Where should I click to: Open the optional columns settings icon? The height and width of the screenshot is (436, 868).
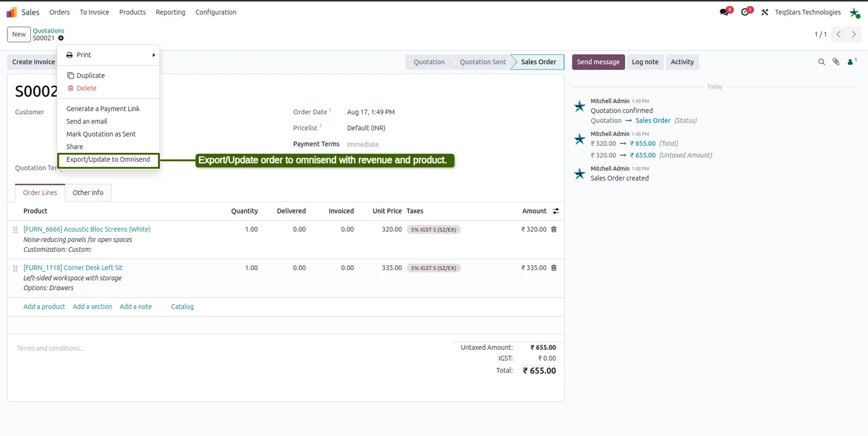click(556, 211)
